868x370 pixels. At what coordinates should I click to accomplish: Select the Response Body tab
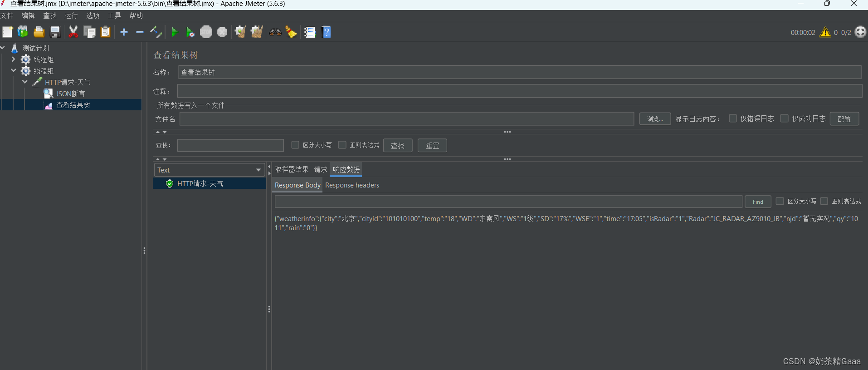[297, 185]
